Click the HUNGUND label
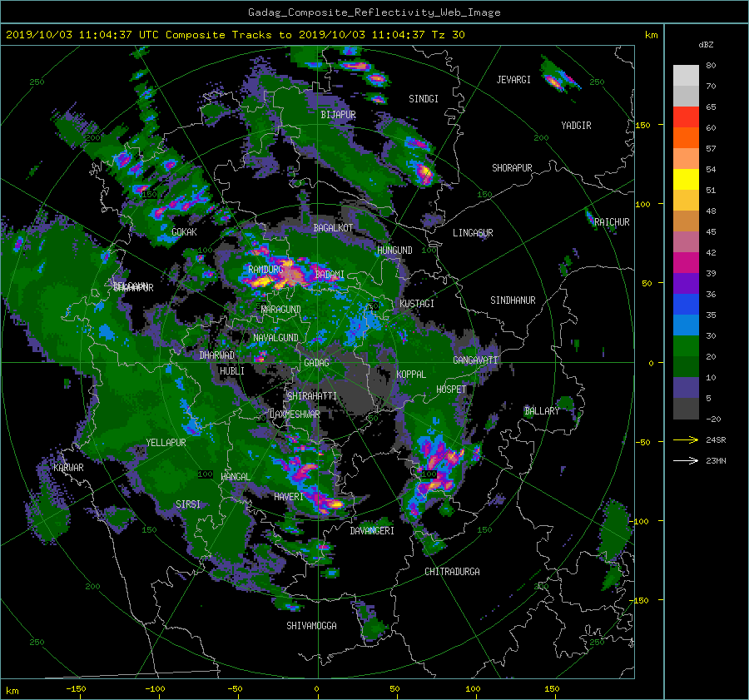This screenshot has width=749, height=700. (394, 251)
